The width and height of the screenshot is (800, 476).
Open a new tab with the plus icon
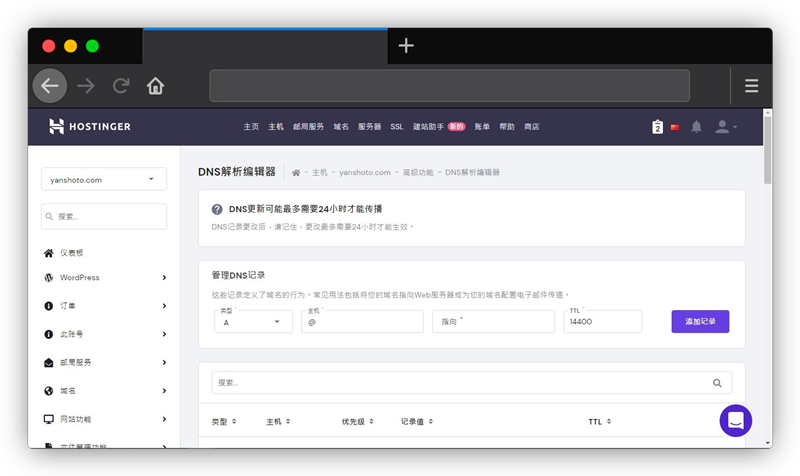(406, 45)
